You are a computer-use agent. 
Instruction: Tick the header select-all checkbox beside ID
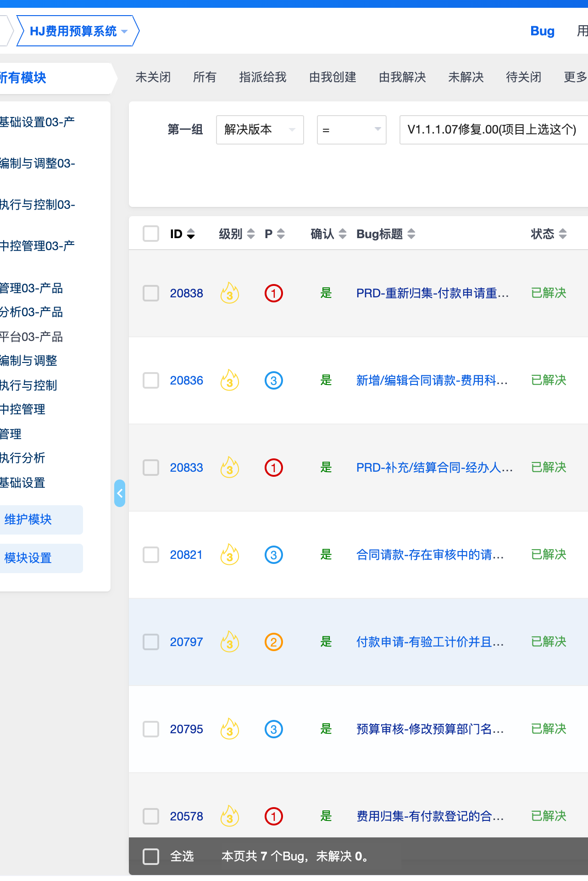coord(151,234)
